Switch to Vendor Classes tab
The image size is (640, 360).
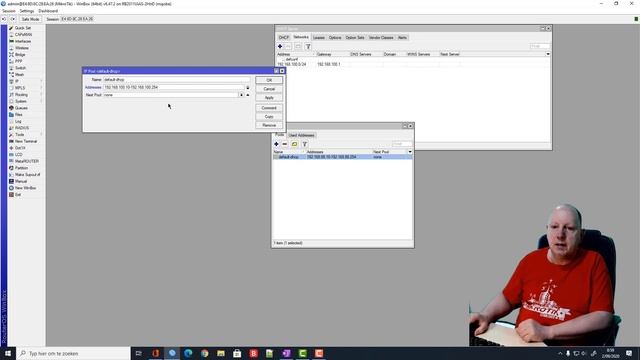[x=381, y=38]
